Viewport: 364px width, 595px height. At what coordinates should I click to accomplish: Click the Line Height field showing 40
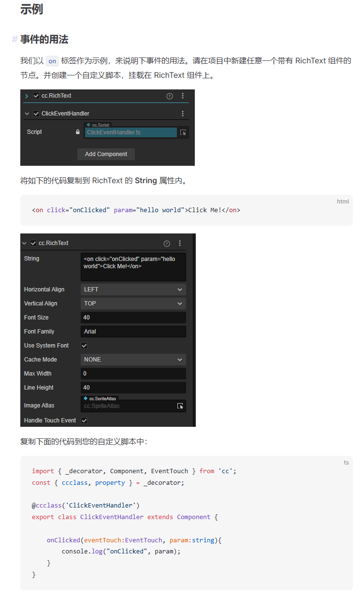click(x=133, y=388)
